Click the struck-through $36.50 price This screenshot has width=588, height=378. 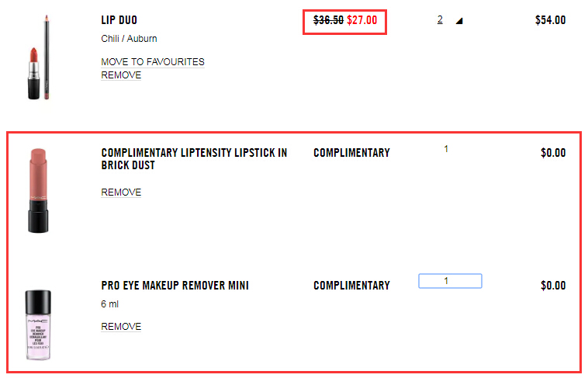pos(328,20)
